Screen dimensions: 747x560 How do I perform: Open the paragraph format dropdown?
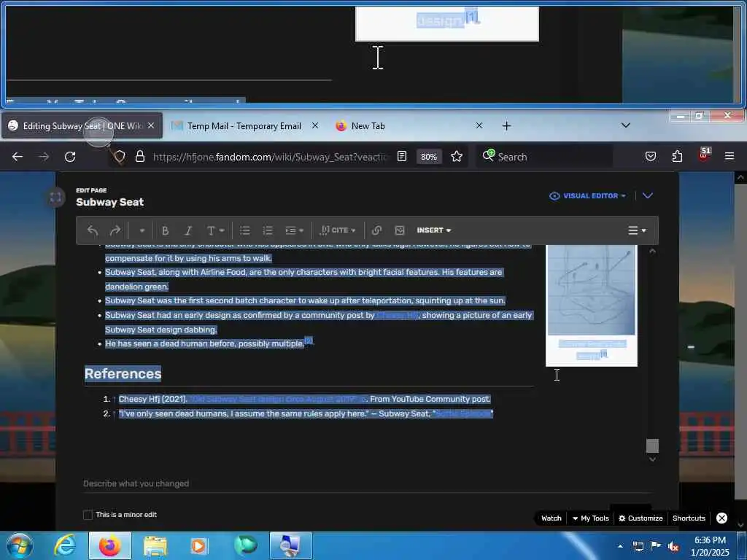coord(142,230)
